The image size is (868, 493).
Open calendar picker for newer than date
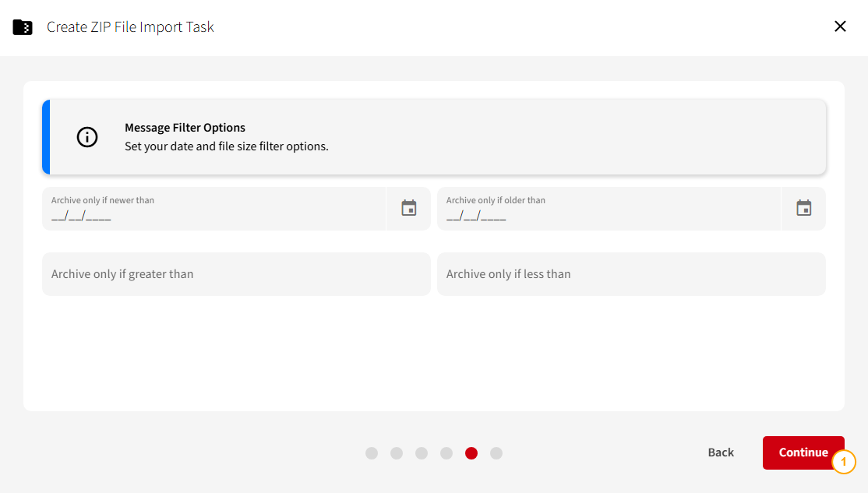click(409, 208)
